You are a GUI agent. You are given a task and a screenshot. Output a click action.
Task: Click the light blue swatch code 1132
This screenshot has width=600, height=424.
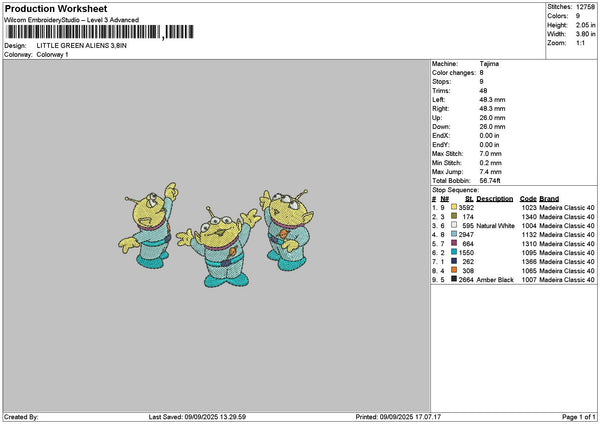pyautogui.click(x=454, y=234)
